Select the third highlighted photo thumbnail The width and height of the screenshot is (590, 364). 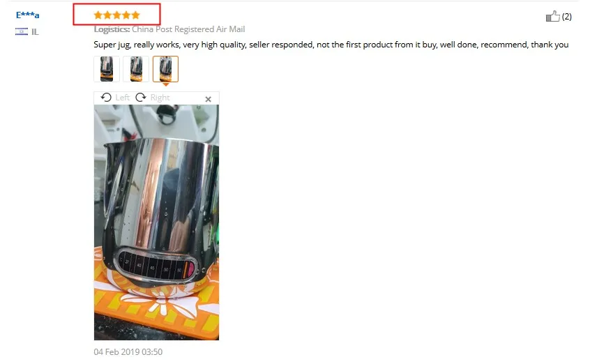click(x=165, y=69)
